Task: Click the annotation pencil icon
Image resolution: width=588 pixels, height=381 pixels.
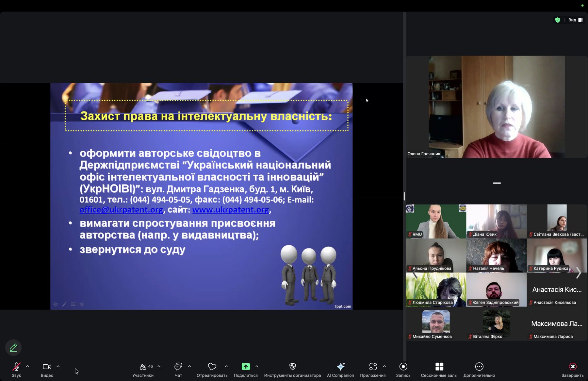Action: pos(13,348)
